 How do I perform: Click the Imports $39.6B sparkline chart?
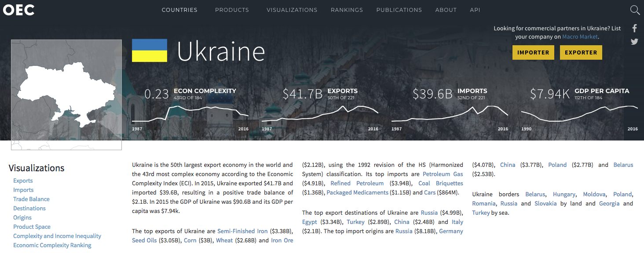click(450, 114)
